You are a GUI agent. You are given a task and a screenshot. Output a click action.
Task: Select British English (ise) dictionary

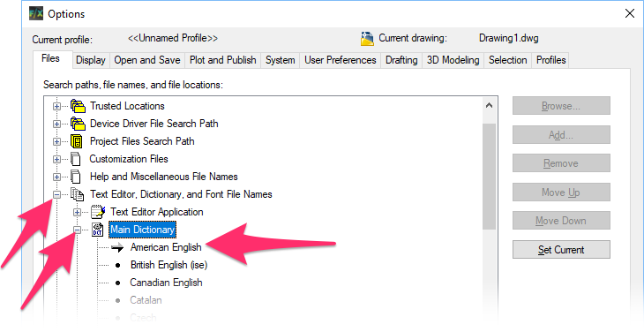click(168, 265)
